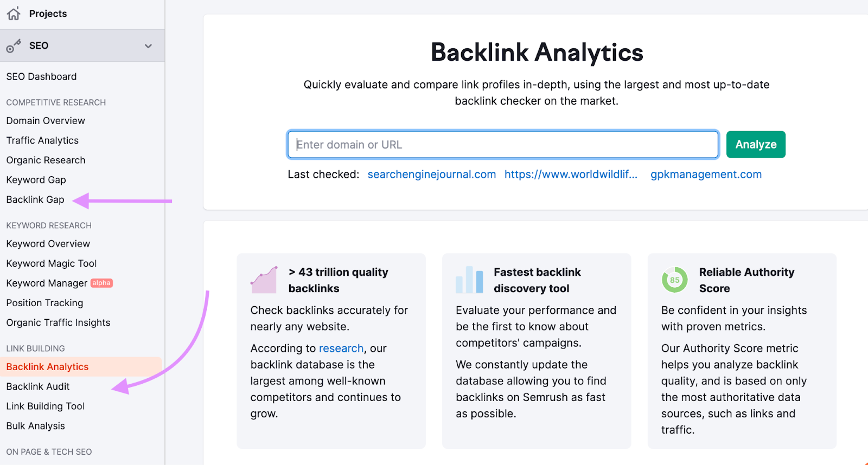The width and height of the screenshot is (868, 465).
Task: Go to Backlink Gap tool
Action: [35, 199]
